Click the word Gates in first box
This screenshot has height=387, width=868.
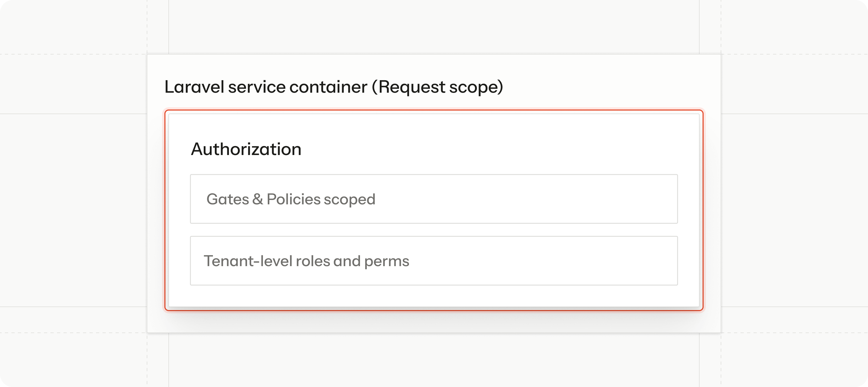pos(228,199)
